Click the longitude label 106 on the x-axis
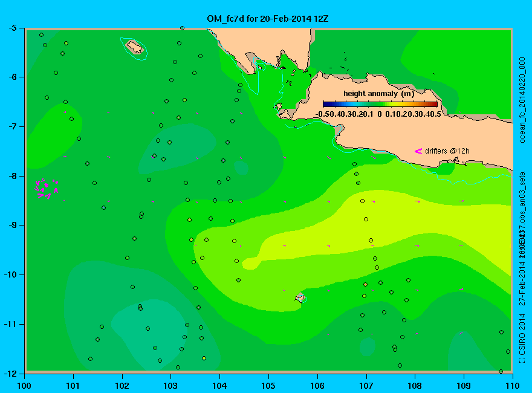The height and width of the screenshot is (393, 532). (x=317, y=386)
